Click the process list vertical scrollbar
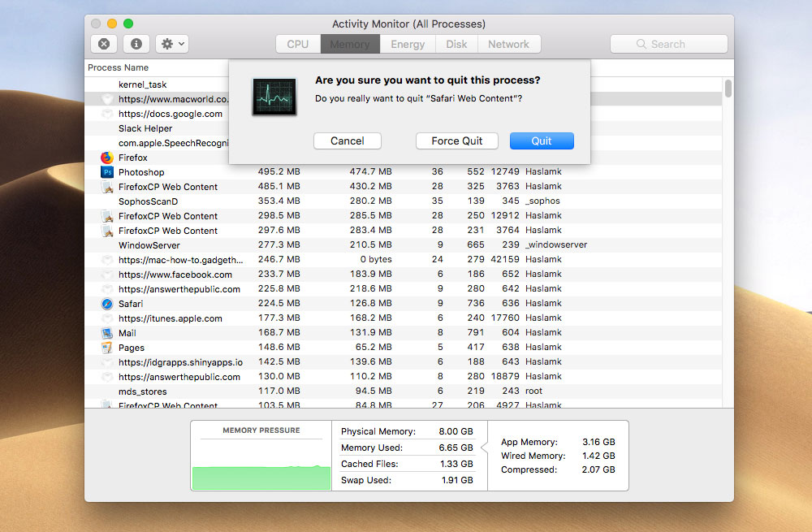 point(728,88)
